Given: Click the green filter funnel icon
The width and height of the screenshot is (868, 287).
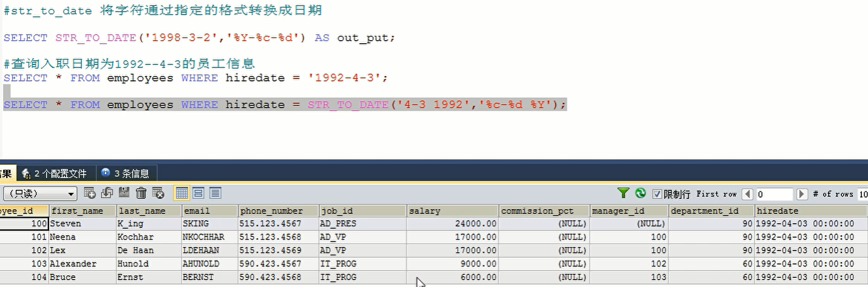Looking at the screenshot, I should point(623,193).
